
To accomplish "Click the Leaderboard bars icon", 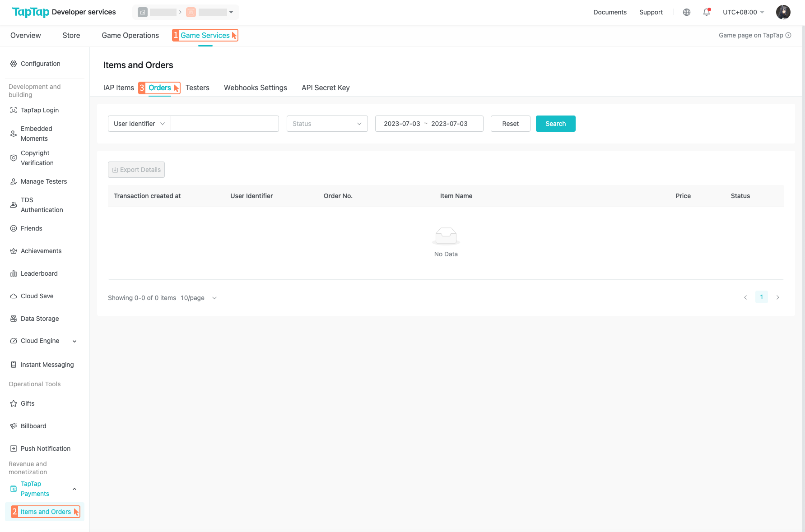I will [14, 273].
